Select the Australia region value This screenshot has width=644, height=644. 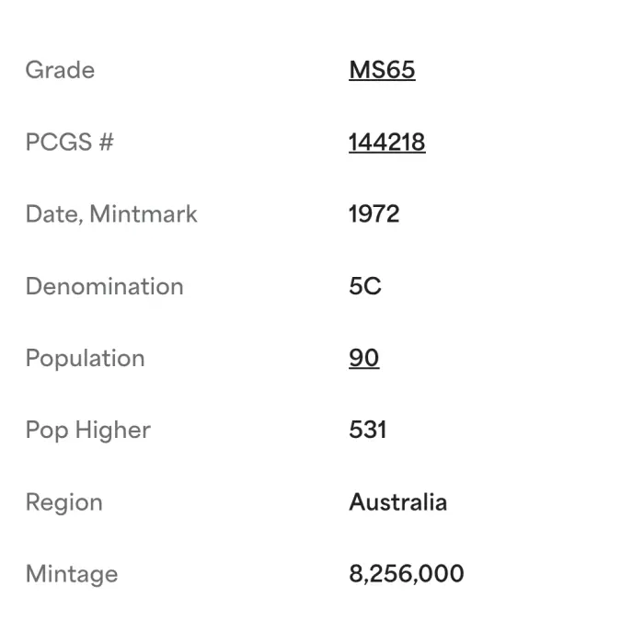coord(397,502)
